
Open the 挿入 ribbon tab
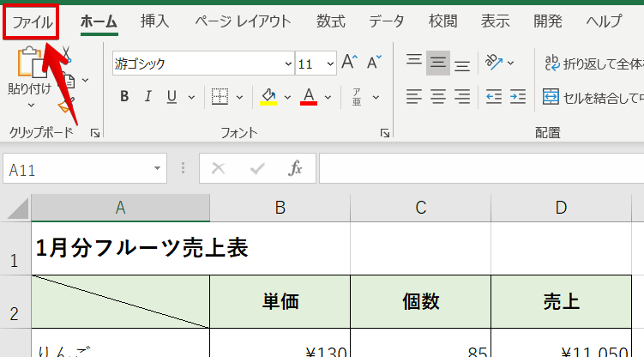(x=154, y=21)
